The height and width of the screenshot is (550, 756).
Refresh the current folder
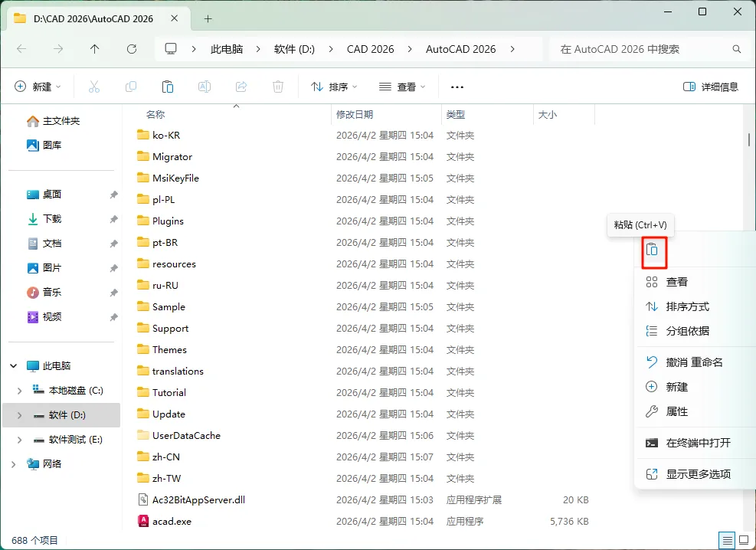(132, 49)
